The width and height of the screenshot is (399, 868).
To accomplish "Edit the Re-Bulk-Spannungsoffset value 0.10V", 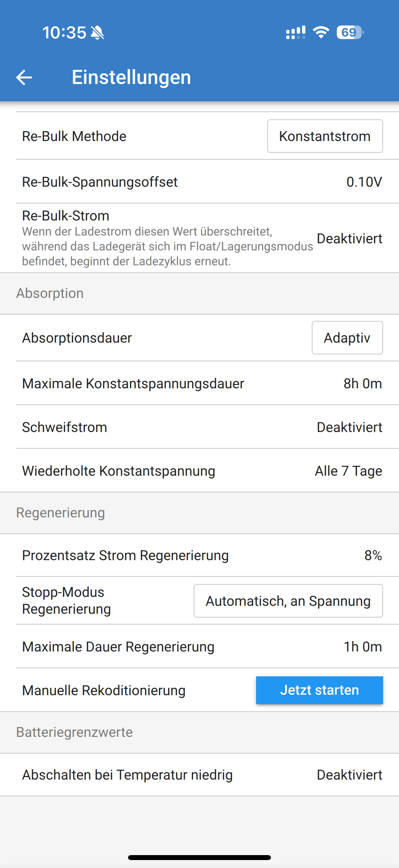I will tap(199, 182).
